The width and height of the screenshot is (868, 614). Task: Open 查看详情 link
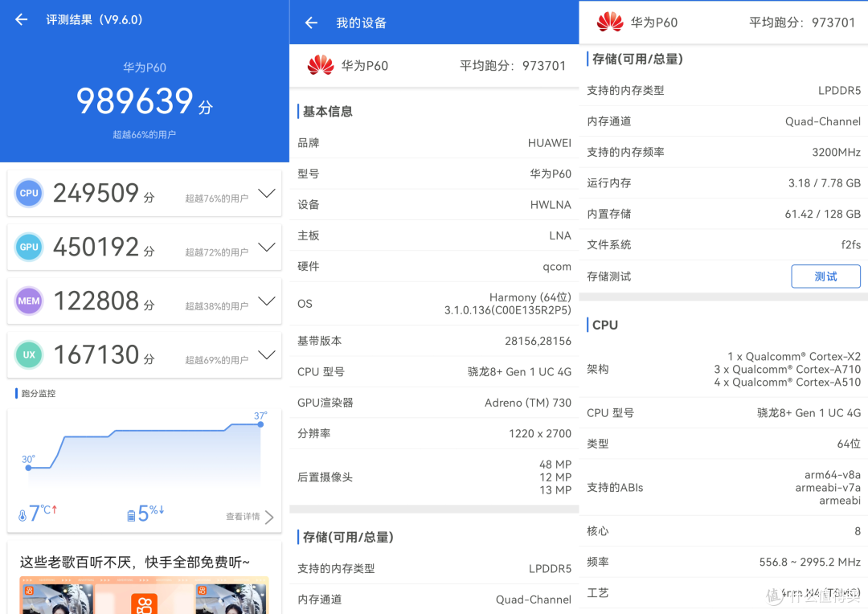click(x=243, y=517)
